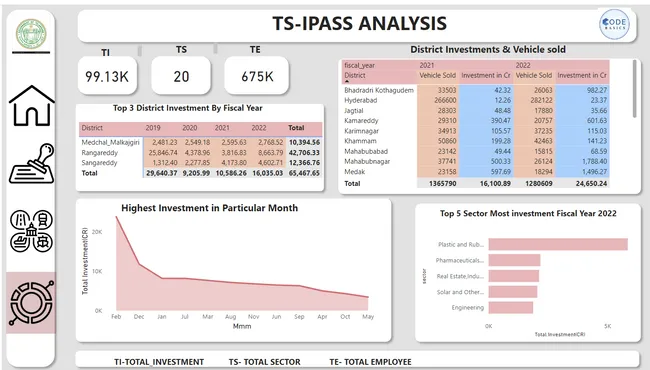Click the Telangana government emblem logo

(x=31, y=34)
